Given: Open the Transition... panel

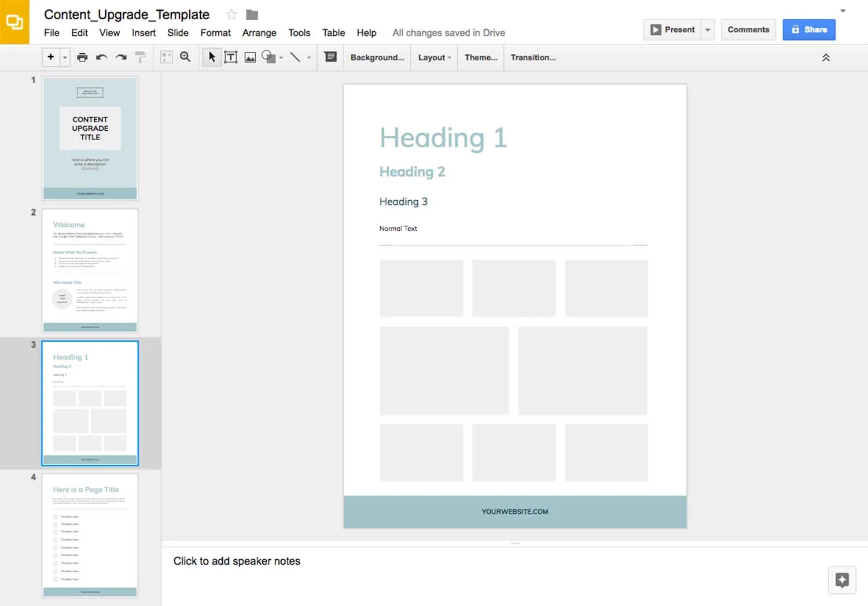Looking at the screenshot, I should (x=533, y=57).
